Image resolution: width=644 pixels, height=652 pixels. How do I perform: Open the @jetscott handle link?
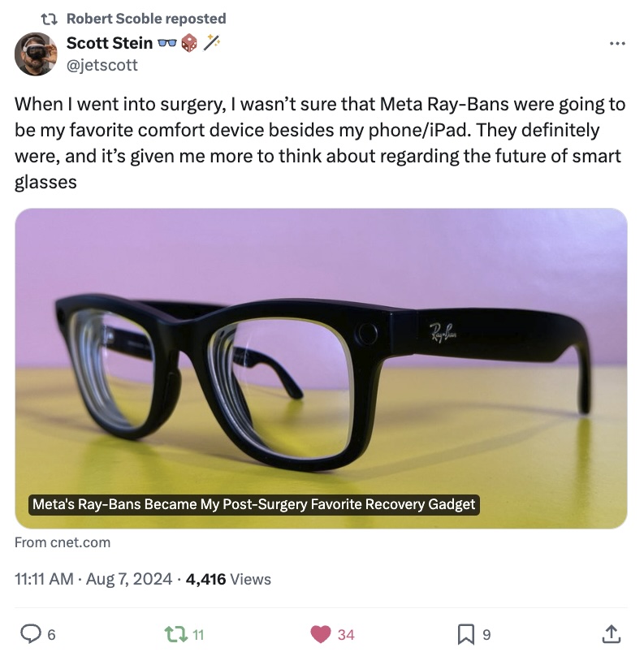[x=102, y=65]
